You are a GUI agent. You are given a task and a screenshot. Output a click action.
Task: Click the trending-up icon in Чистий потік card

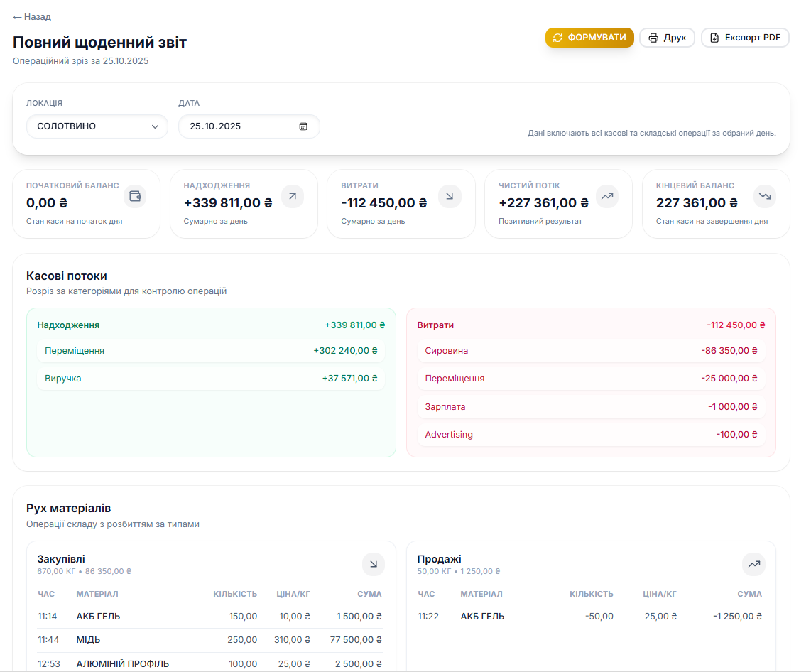click(x=606, y=196)
